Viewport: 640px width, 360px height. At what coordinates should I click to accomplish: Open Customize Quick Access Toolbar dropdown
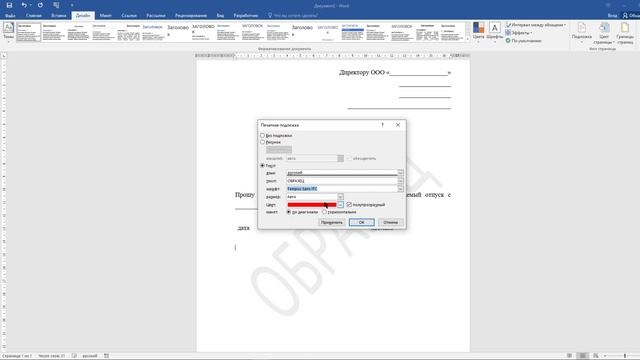[72, 5]
